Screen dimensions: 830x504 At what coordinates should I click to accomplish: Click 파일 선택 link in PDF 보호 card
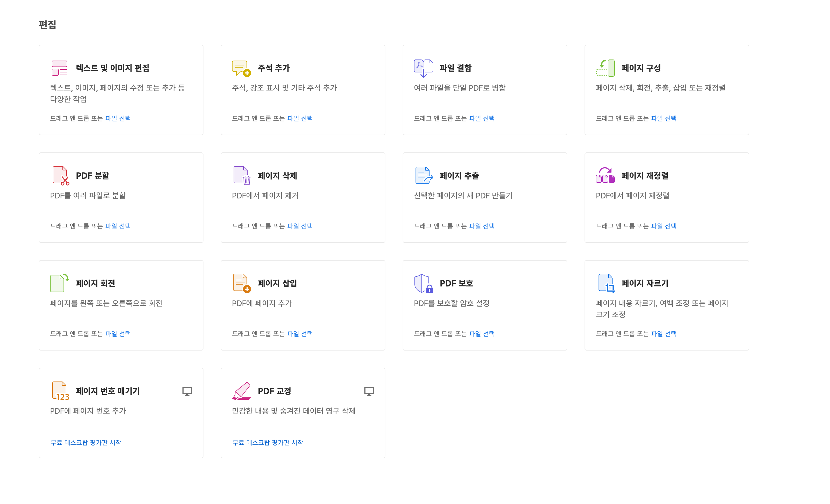click(x=482, y=334)
